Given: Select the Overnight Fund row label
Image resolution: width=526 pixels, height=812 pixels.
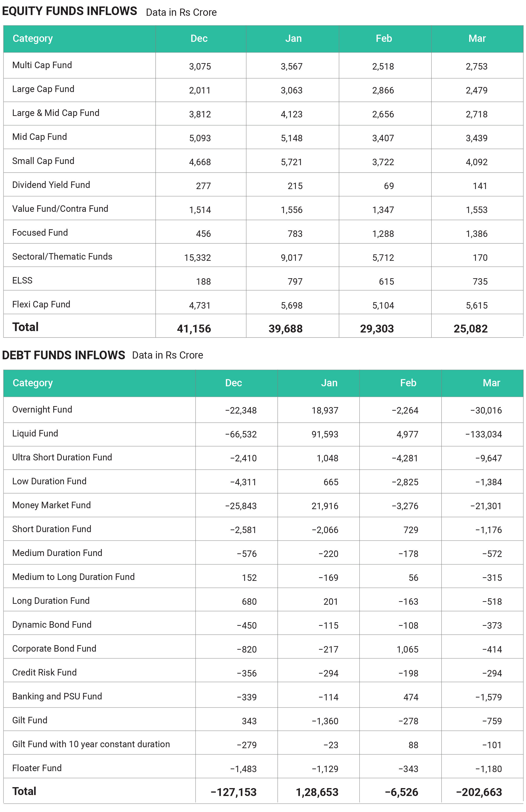Looking at the screenshot, I should click(x=42, y=409).
